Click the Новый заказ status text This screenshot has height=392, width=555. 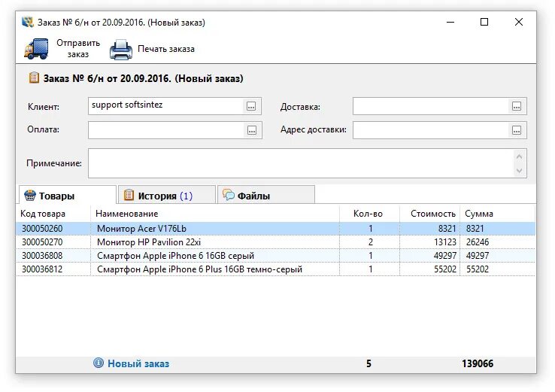tap(138, 363)
